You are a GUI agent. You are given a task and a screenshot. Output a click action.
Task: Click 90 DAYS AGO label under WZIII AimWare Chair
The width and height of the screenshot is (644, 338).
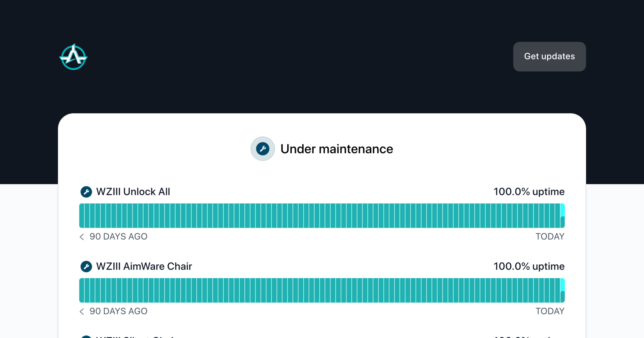click(x=118, y=311)
